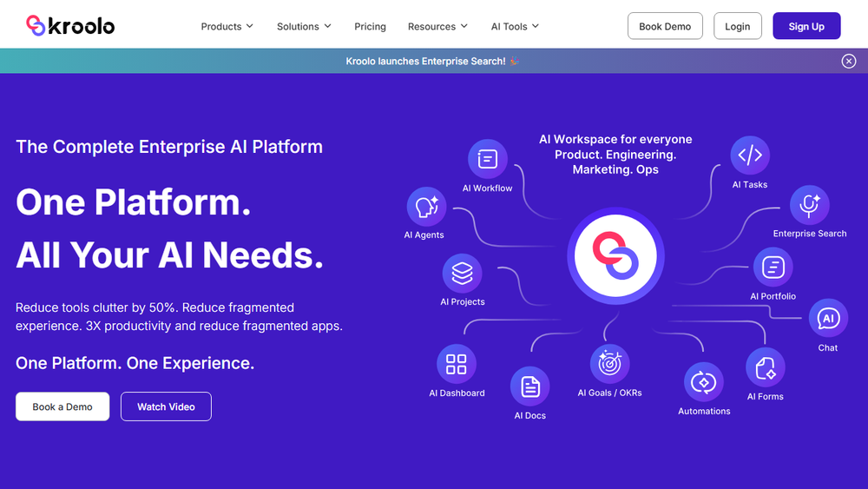Click "The Complete Enterprise AI Platform" heading

coord(169,147)
